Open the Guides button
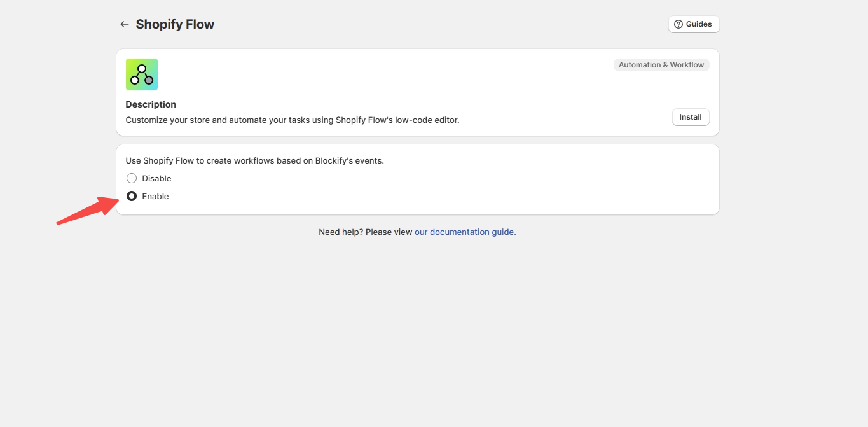 click(693, 24)
